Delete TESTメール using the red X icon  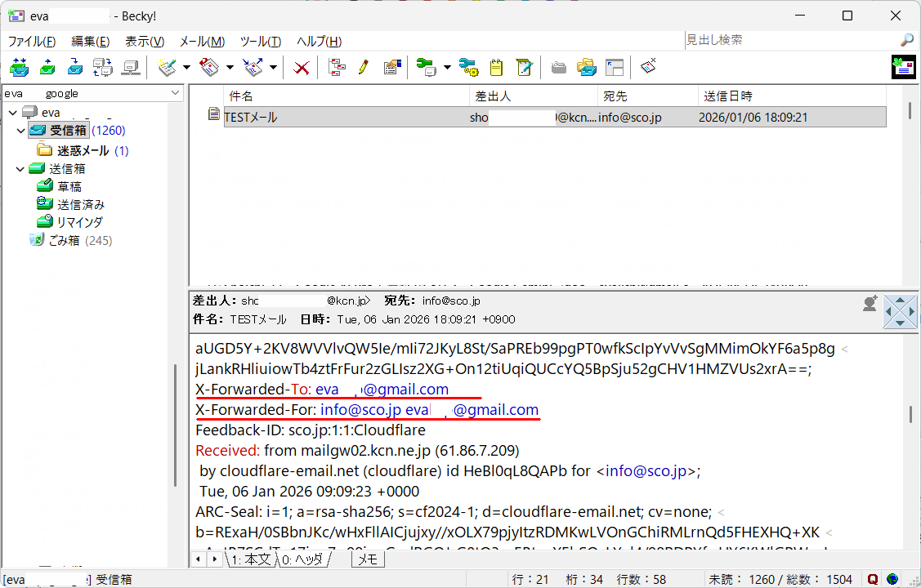pyautogui.click(x=301, y=67)
